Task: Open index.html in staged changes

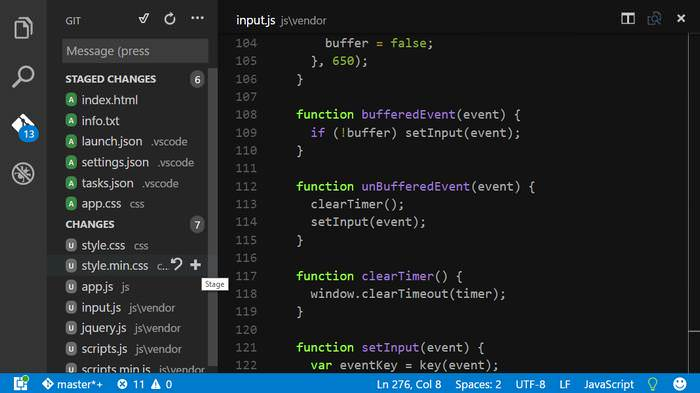Action: tap(109, 100)
